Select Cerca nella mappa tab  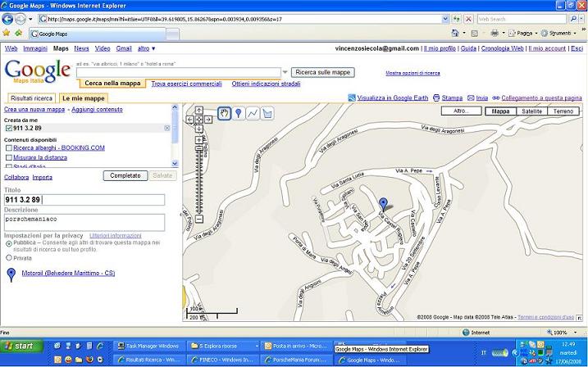click(112, 83)
